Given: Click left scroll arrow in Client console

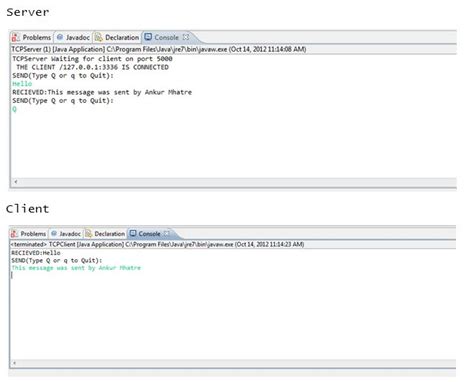Looking at the screenshot, I should (14, 363).
